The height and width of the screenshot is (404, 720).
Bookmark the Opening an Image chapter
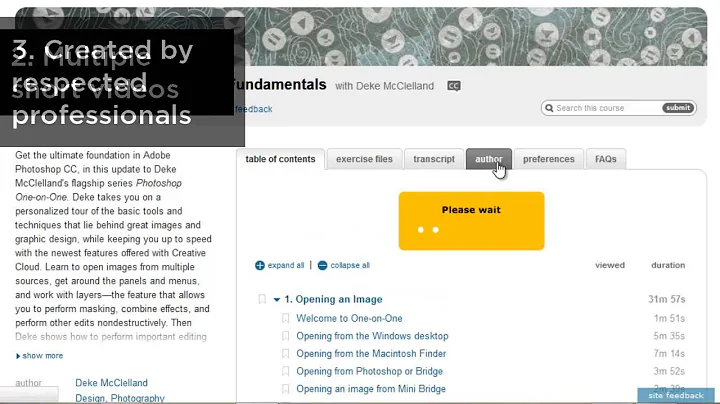tap(262, 299)
